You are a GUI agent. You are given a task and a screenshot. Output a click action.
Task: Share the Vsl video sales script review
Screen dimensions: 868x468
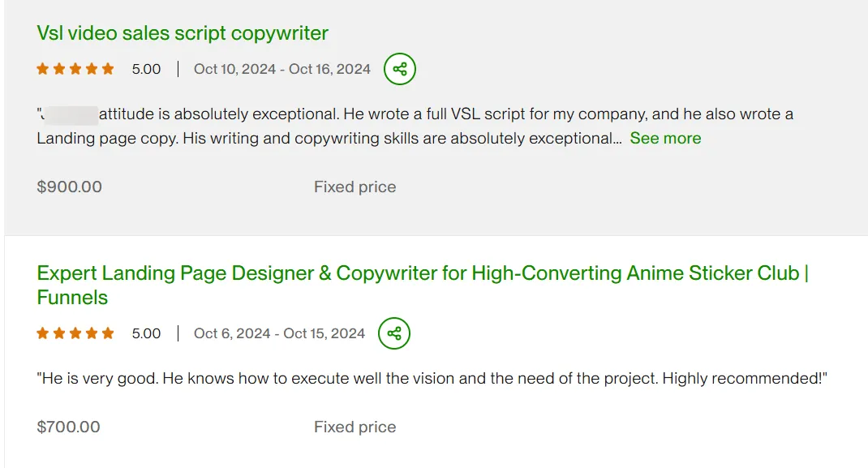(400, 69)
